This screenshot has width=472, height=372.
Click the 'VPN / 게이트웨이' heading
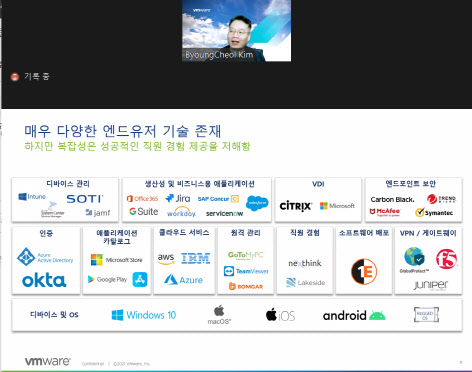428,233
